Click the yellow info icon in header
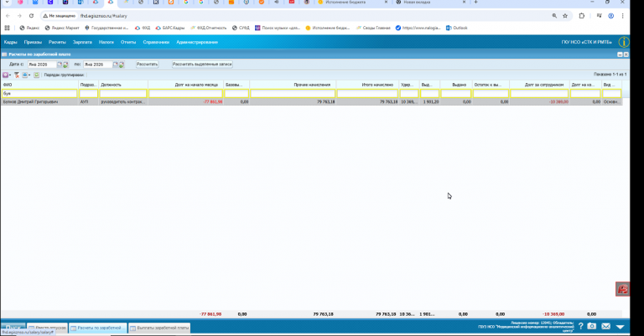The height and width of the screenshot is (336, 644). (624, 42)
